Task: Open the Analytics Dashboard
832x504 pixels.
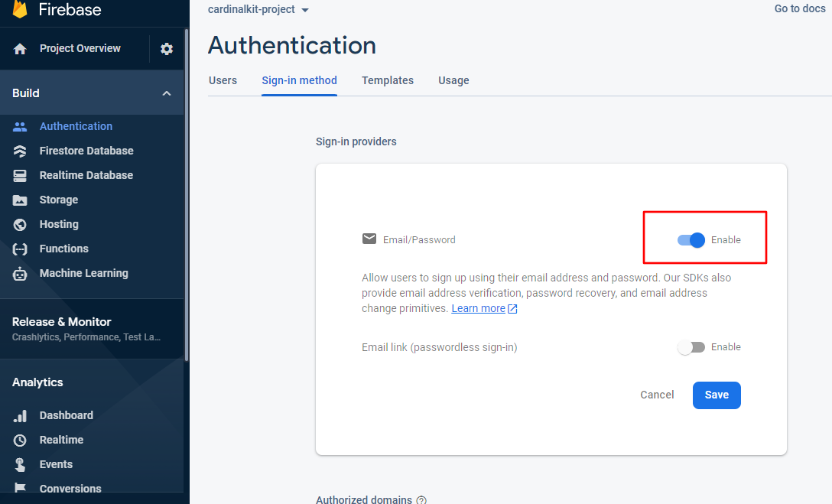Action: click(x=66, y=415)
